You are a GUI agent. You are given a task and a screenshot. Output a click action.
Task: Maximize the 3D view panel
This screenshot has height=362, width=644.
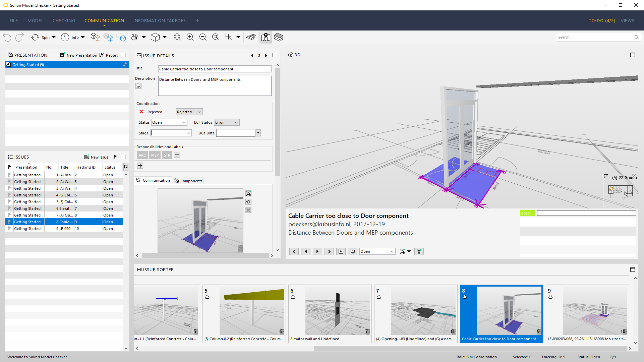click(633, 55)
